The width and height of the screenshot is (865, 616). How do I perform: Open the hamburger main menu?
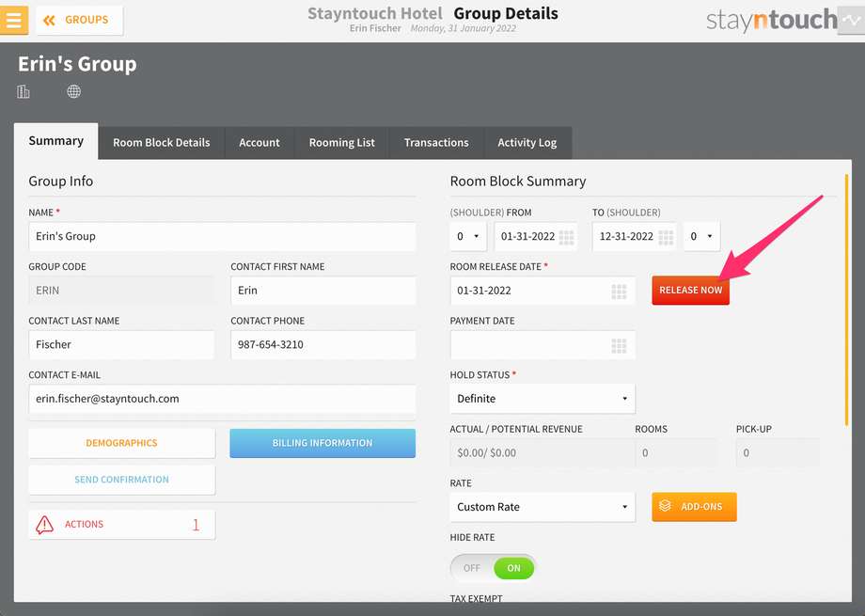pos(14,20)
